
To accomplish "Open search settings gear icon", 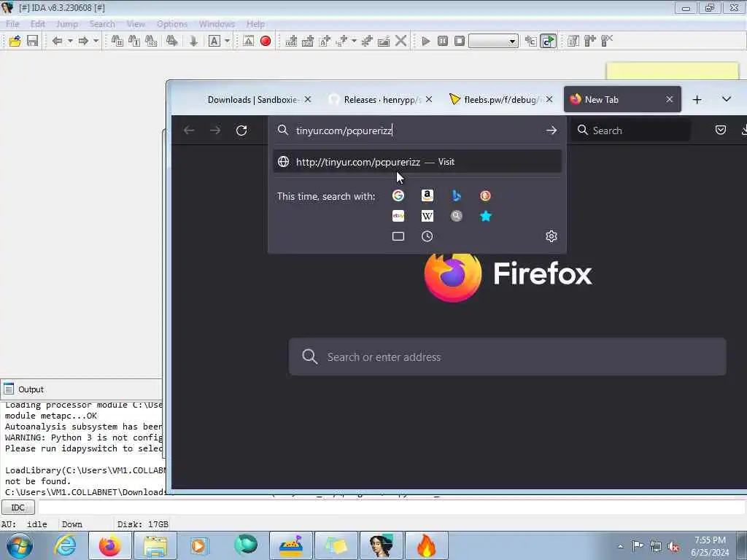I will [x=551, y=236].
